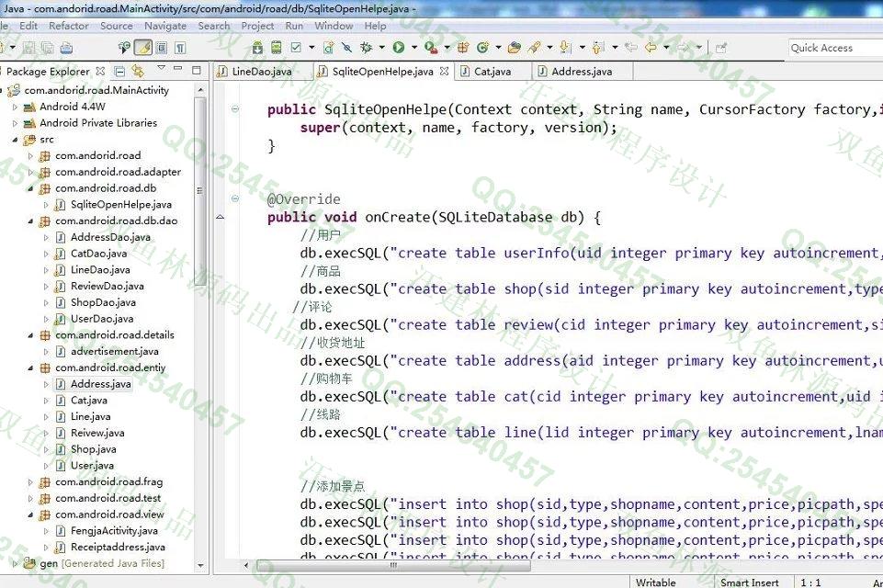Open the Refactor menu
The width and height of the screenshot is (883, 588).
tap(69, 26)
